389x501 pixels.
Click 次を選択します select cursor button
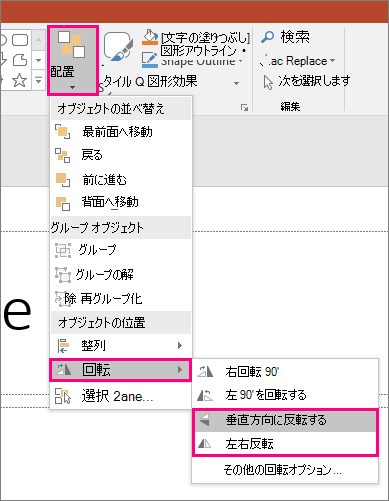306,81
